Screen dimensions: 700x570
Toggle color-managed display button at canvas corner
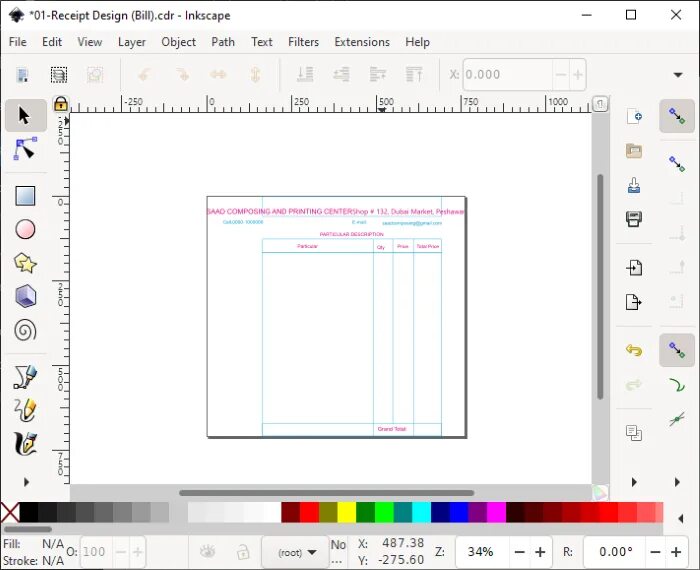[600, 492]
